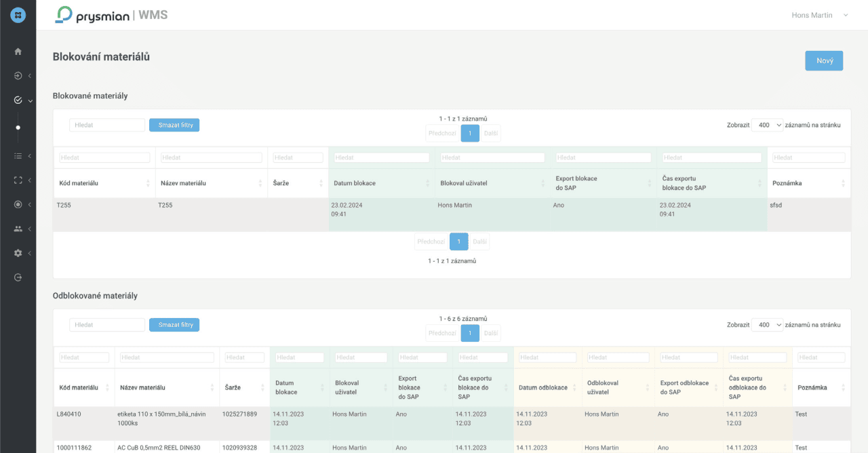Click the home icon in sidebar

coord(18,52)
